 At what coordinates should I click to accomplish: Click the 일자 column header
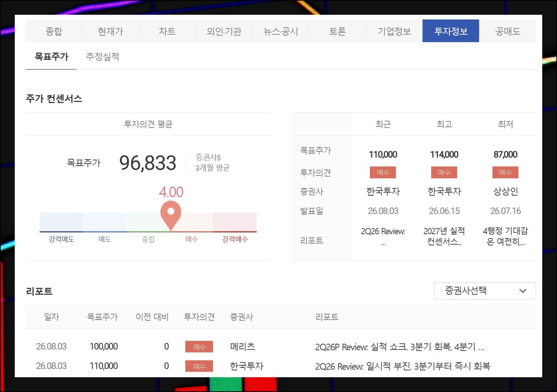click(x=52, y=317)
